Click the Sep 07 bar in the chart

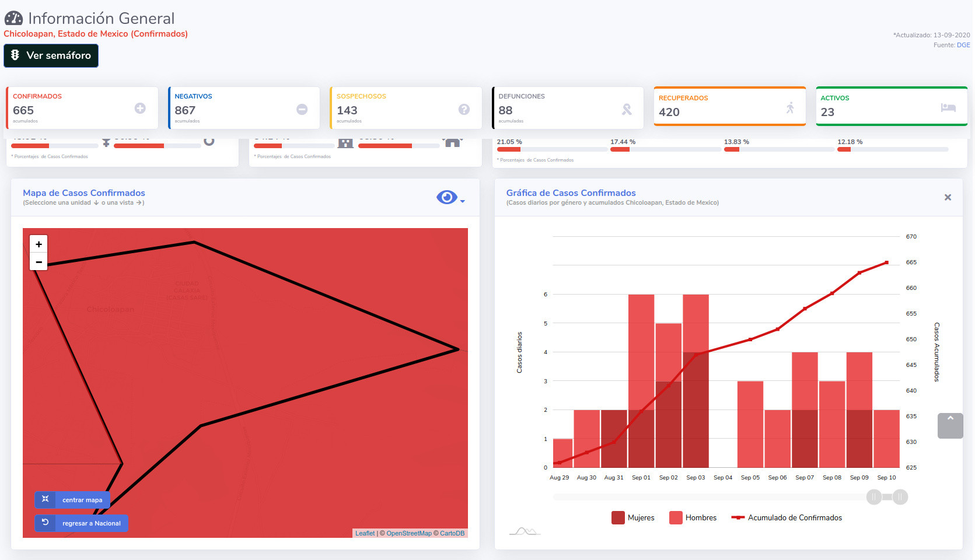pyautogui.click(x=805, y=409)
